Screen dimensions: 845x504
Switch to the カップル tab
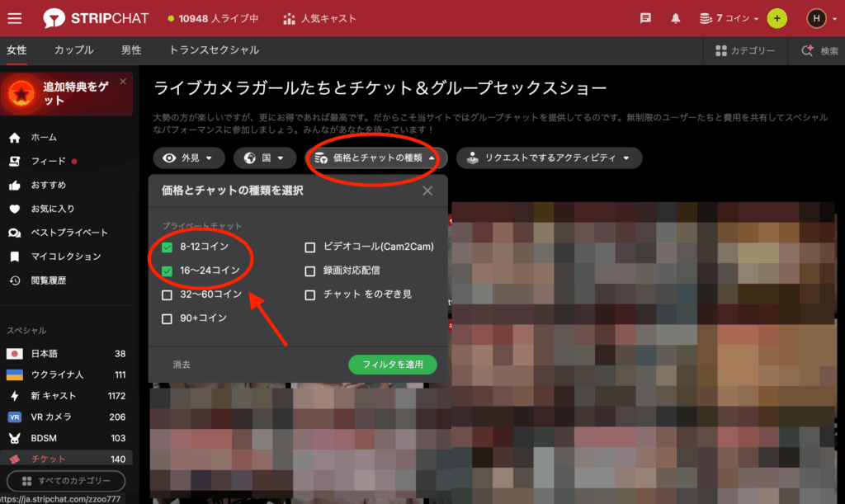pos(73,49)
